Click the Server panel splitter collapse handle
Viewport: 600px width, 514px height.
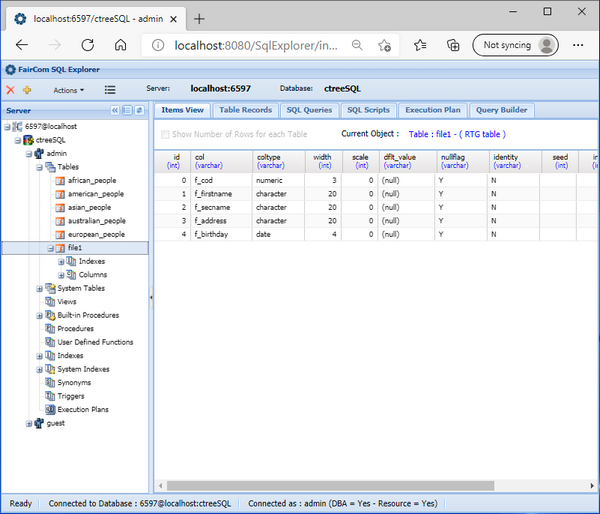pyautogui.click(x=151, y=297)
